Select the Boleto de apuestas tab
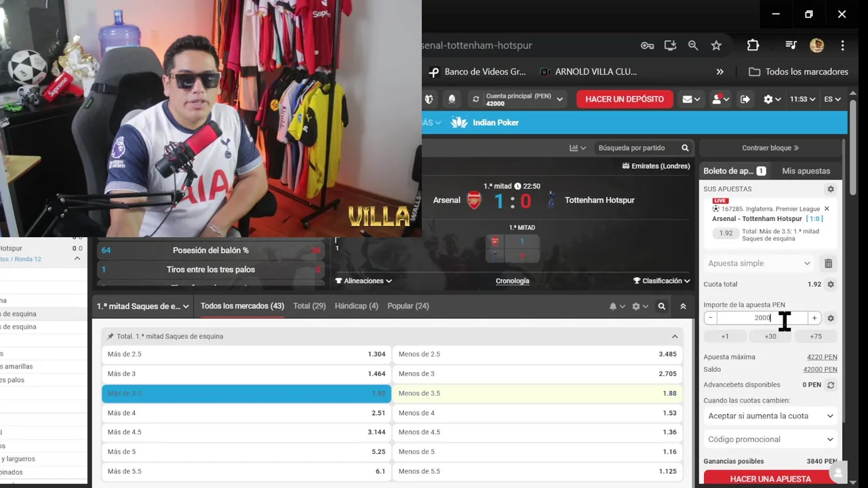Image resolution: width=868 pixels, height=488 pixels. (734, 171)
